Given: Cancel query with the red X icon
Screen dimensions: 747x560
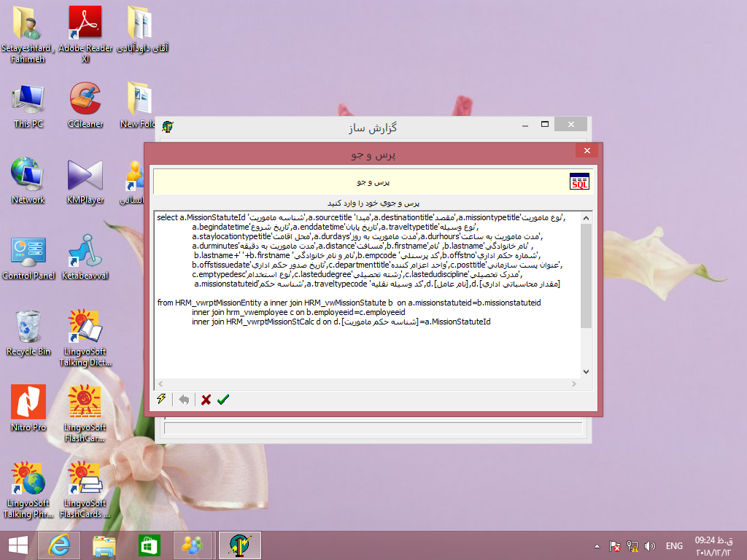Looking at the screenshot, I should [x=206, y=400].
